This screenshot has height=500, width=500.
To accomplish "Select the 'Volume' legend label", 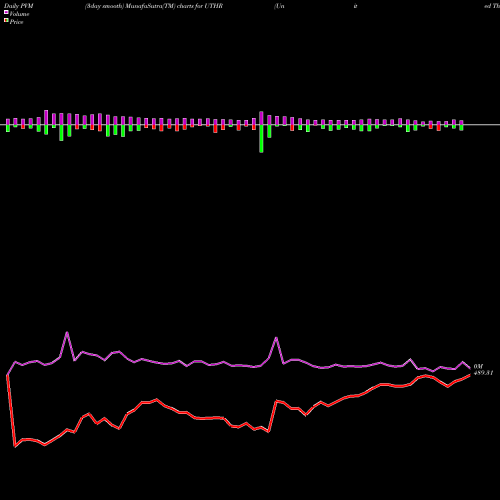I will (19, 14).
